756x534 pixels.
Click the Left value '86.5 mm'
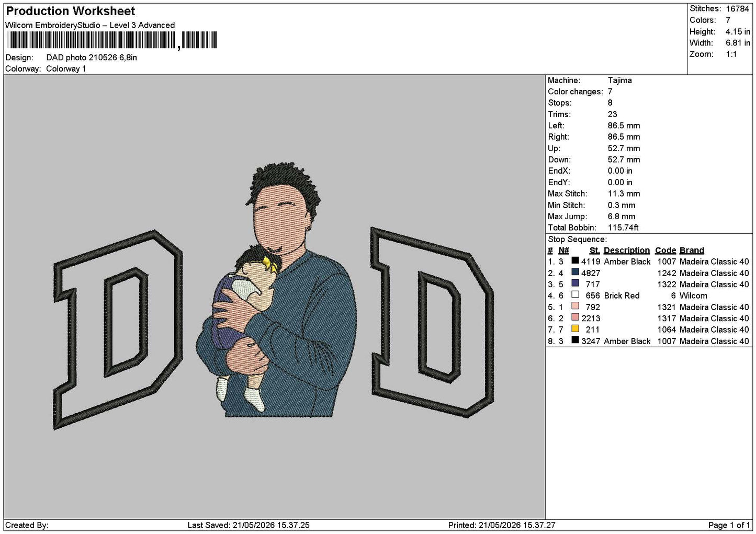click(624, 126)
